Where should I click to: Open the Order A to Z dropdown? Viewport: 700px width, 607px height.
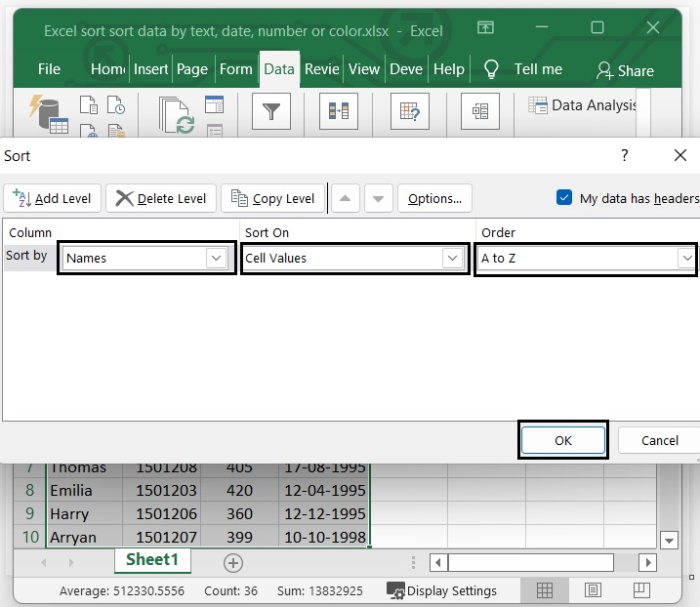pyautogui.click(x=686, y=258)
